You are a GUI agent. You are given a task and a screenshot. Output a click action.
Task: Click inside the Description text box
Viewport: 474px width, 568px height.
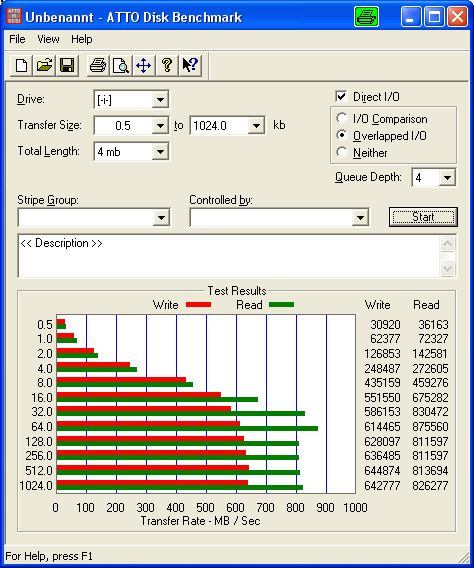228,256
